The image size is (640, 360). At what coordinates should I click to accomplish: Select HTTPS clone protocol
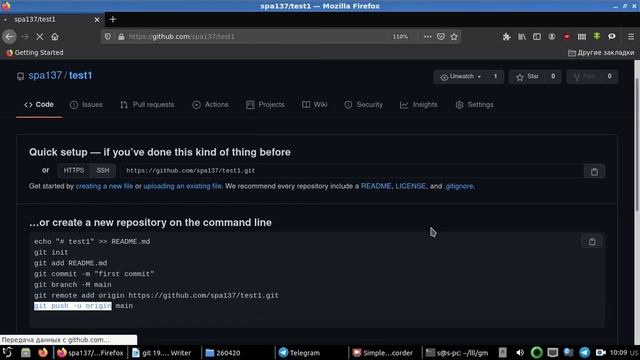click(73, 170)
